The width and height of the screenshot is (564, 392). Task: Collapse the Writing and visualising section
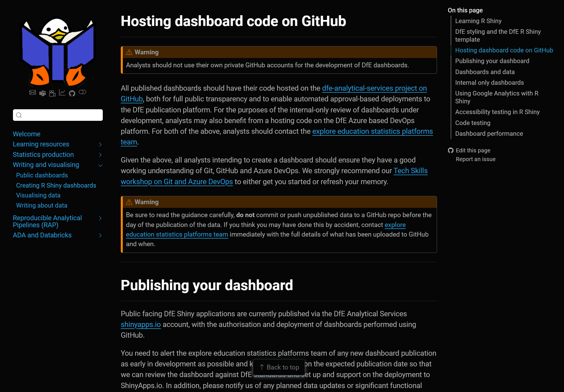coord(100,165)
